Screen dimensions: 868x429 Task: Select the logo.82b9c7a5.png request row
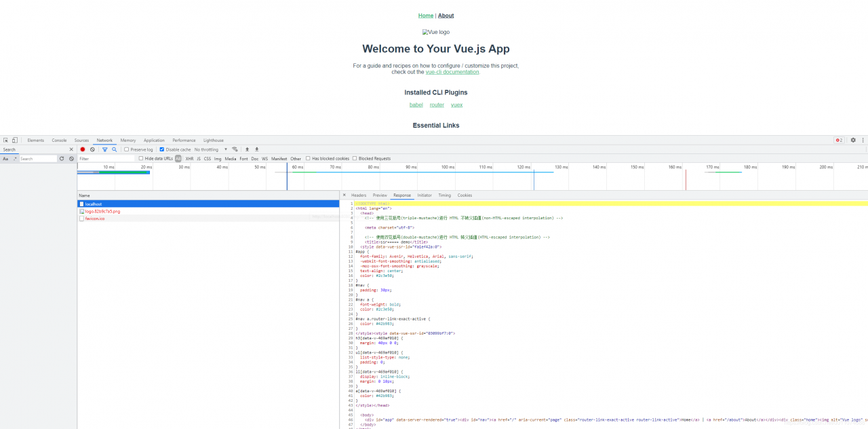pyautogui.click(x=208, y=211)
